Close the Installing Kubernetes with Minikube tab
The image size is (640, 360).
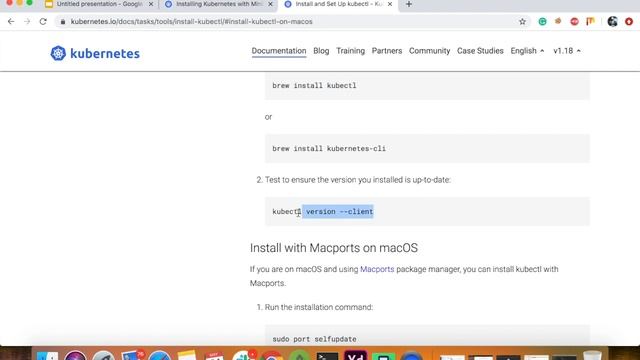pyautogui.click(x=270, y=4)
